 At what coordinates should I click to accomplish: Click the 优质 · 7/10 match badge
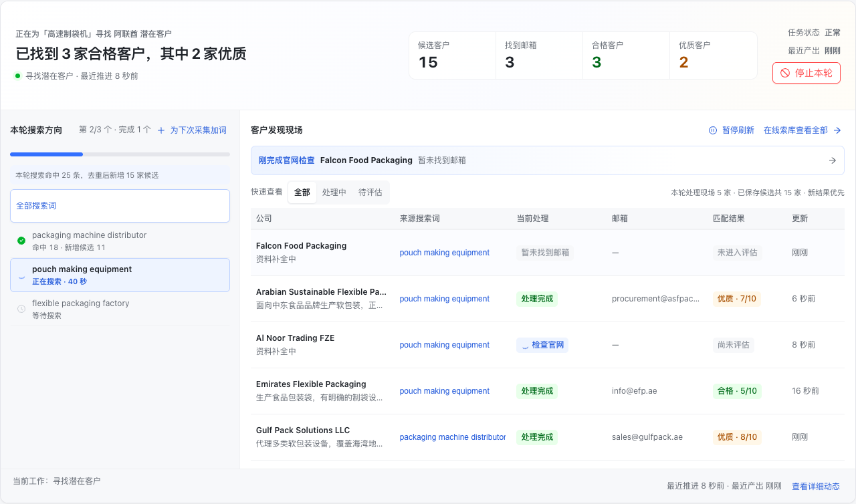click(x=737, y=299)
